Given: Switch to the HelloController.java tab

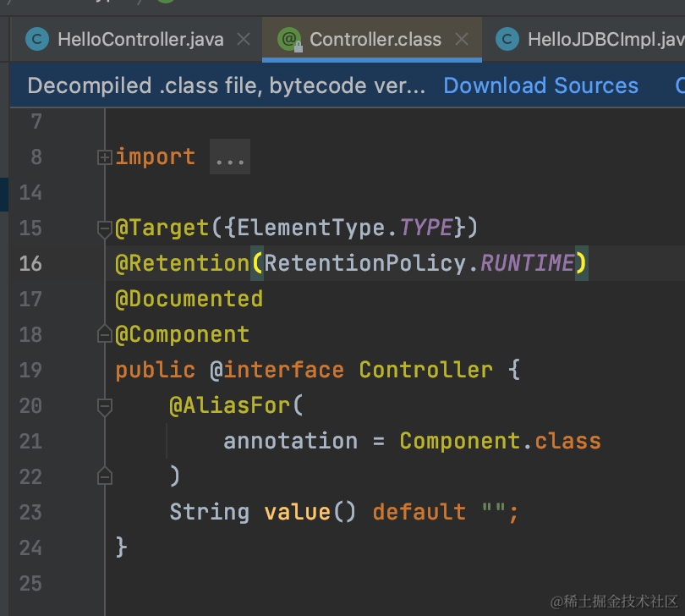Looking at the screenshot, I should [x=135, y=40].
